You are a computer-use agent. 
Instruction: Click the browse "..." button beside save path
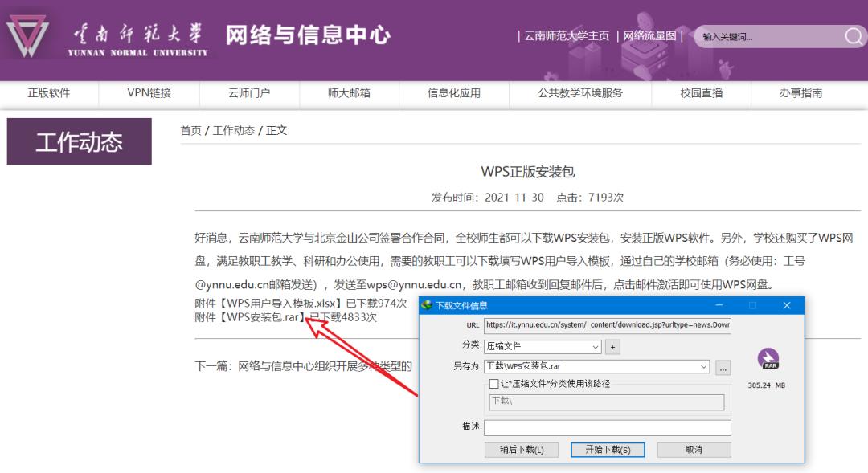[723, 367]
